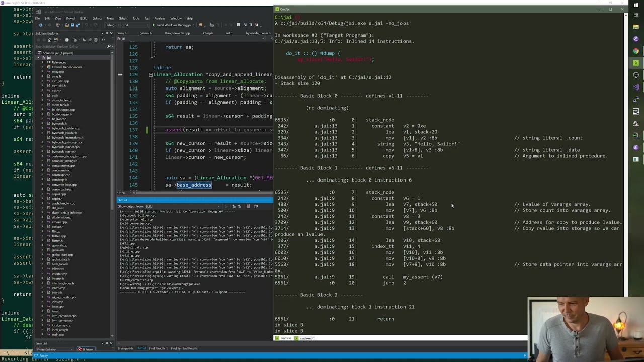The image size is (644, 362).
Task: Click the Cmder title bar icon
Action: tap(277, 9)
